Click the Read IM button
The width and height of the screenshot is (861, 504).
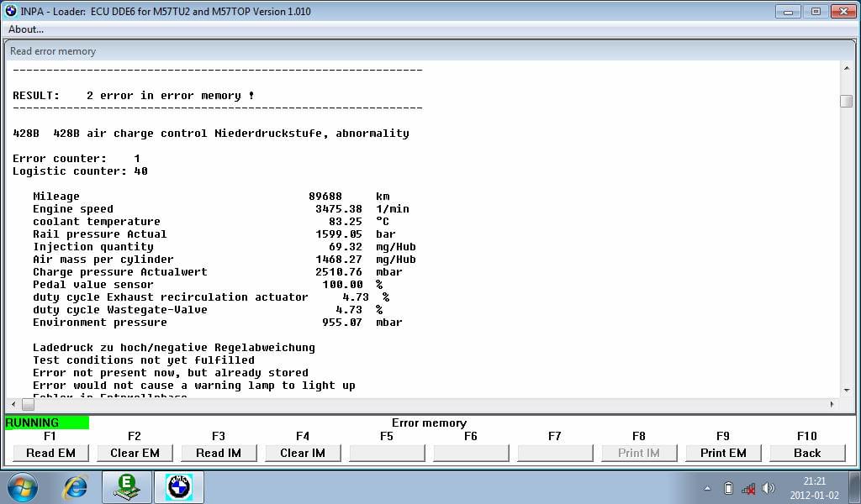(x=219, y=453)
